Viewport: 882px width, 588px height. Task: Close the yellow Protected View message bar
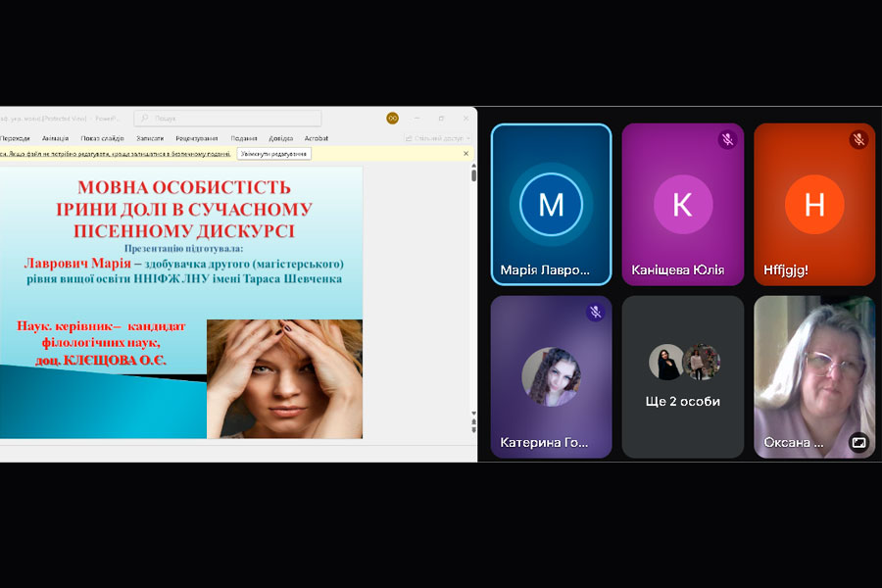(465, 154)
